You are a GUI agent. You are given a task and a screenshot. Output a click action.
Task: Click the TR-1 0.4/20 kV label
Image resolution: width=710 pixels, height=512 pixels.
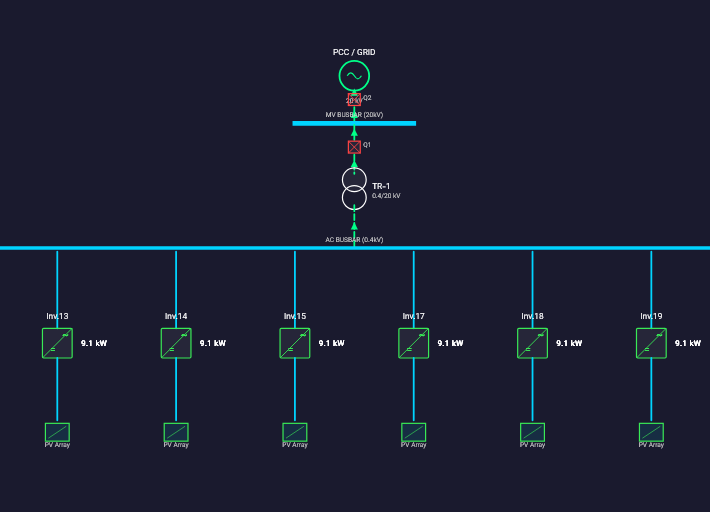point(386,196)
